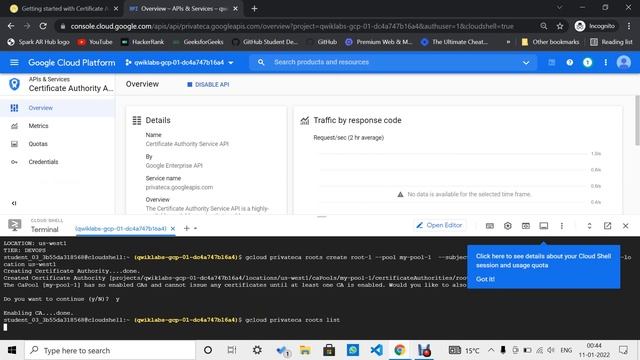Click the Cloud Shell panel resize handle

(x=322, y=216)
